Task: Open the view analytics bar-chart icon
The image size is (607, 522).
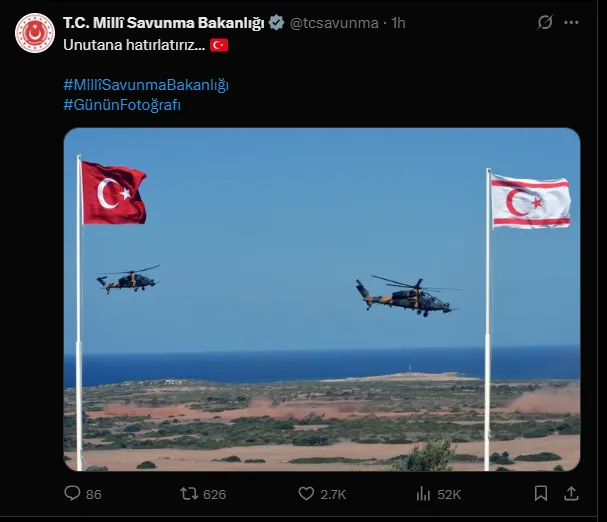Action: pyautogui.click(x=423, y=494)
